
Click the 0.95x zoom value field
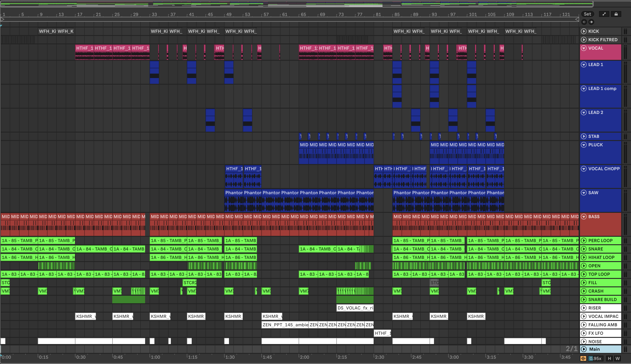click(x=595, y=358)
